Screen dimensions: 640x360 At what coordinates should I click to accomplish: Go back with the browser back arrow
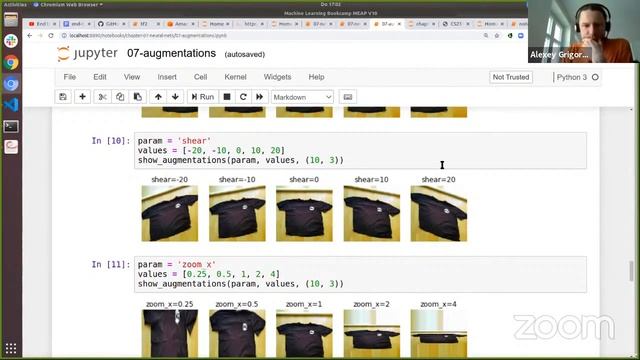click(x=29, y=36)
